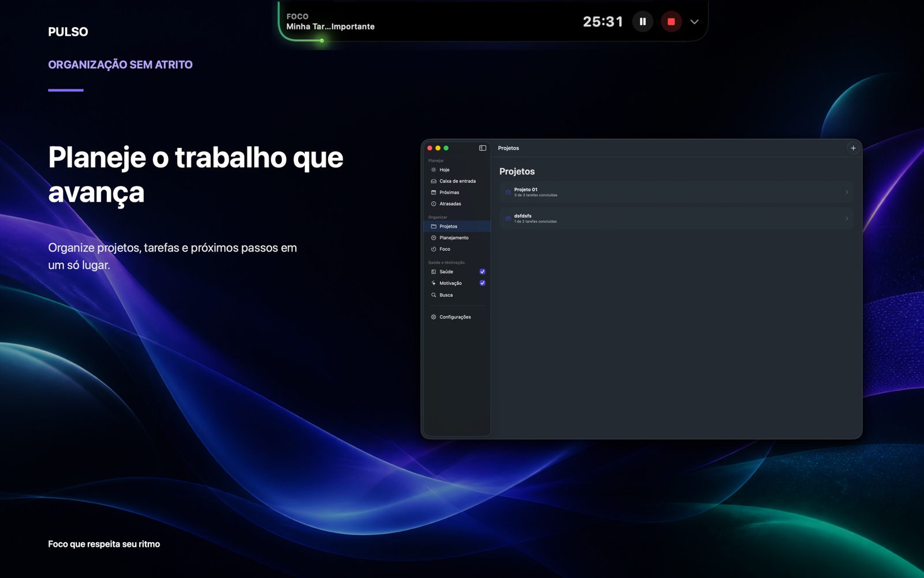Add a new project with plus button
This screenshot has height=578, width=924.
853,148
